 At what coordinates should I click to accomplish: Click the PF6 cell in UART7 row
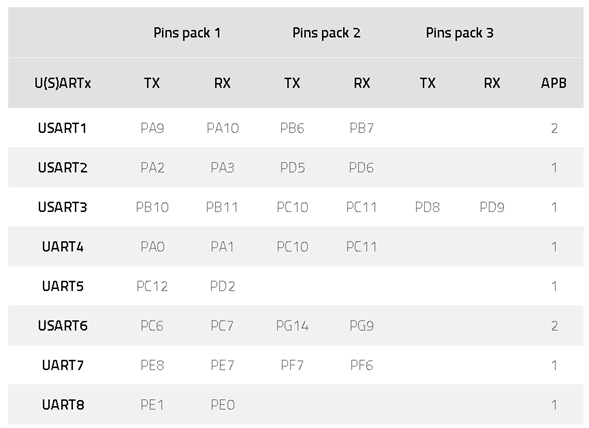[361, 365]
